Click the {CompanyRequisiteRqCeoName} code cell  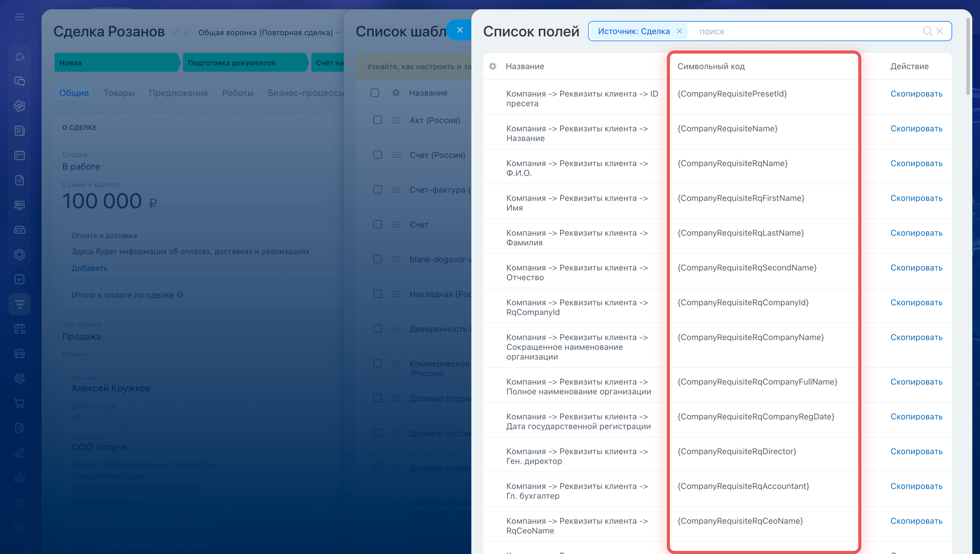pos(740,521)
